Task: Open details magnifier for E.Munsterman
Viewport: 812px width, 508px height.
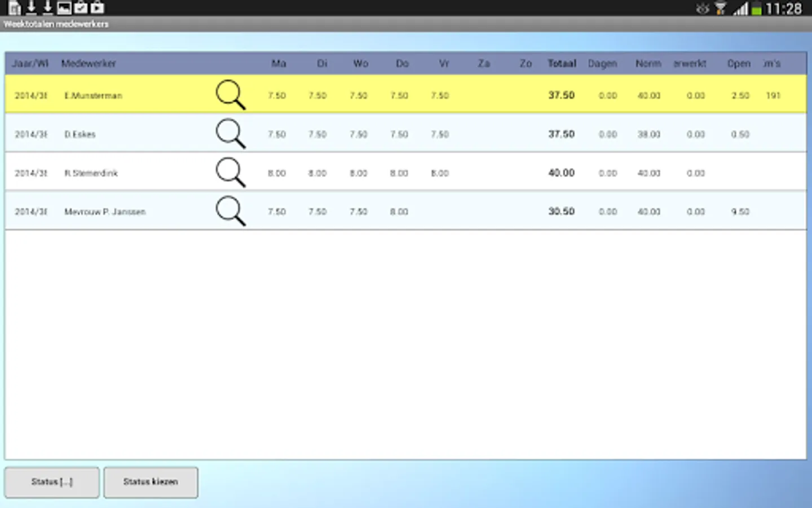Action: [231, 95]
